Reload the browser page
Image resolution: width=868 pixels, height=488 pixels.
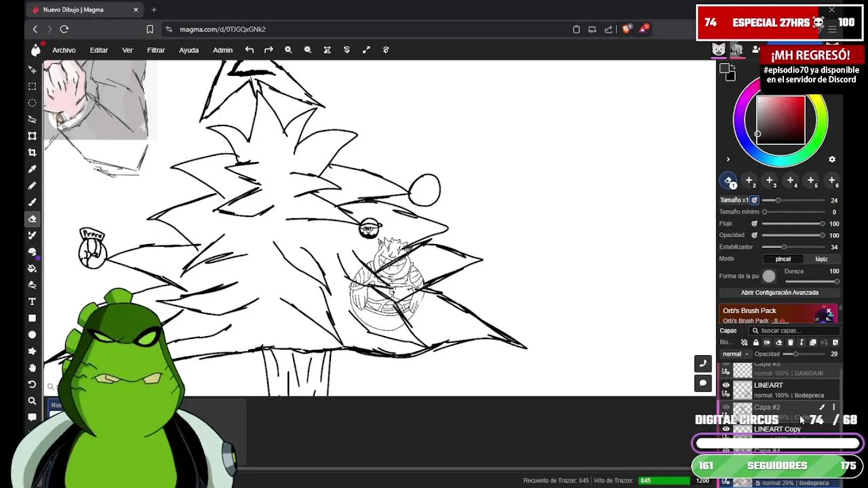point(64,29)
